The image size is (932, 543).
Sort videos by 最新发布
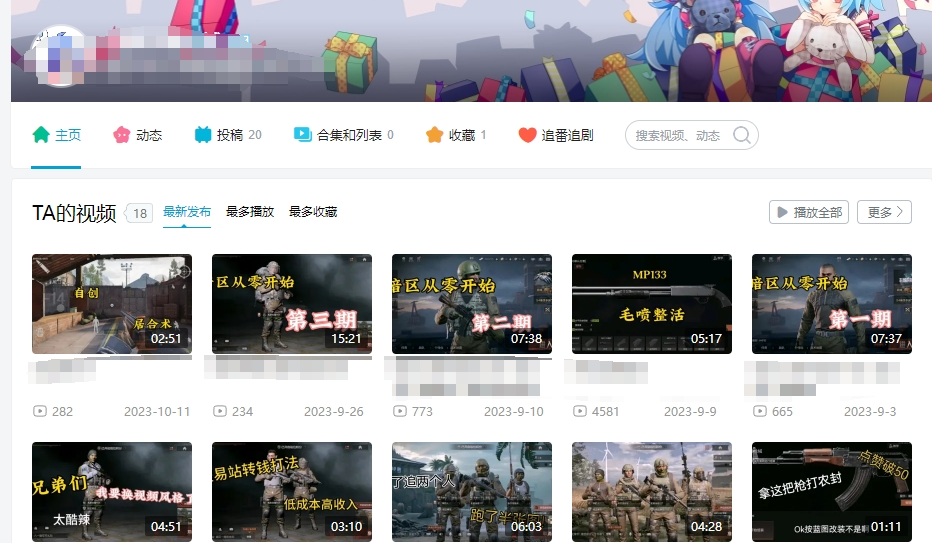click(187, 212)
